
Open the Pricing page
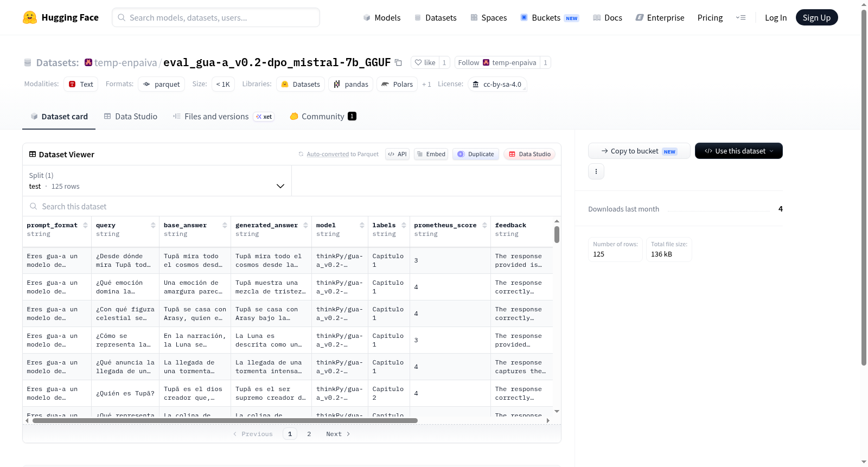[x=710, y=17]
